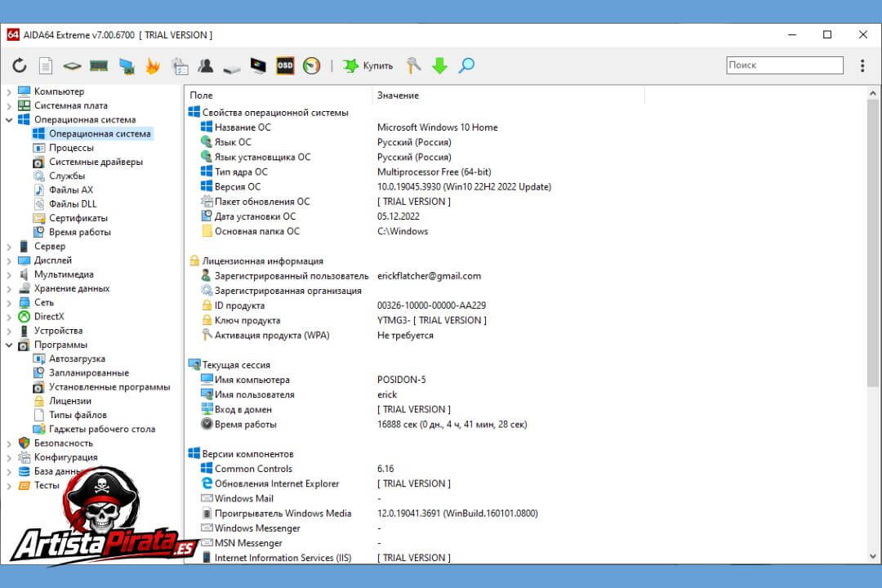Click the scrollbar down arrow
Viewport: 882px width, 588px height.
[872, 556]
